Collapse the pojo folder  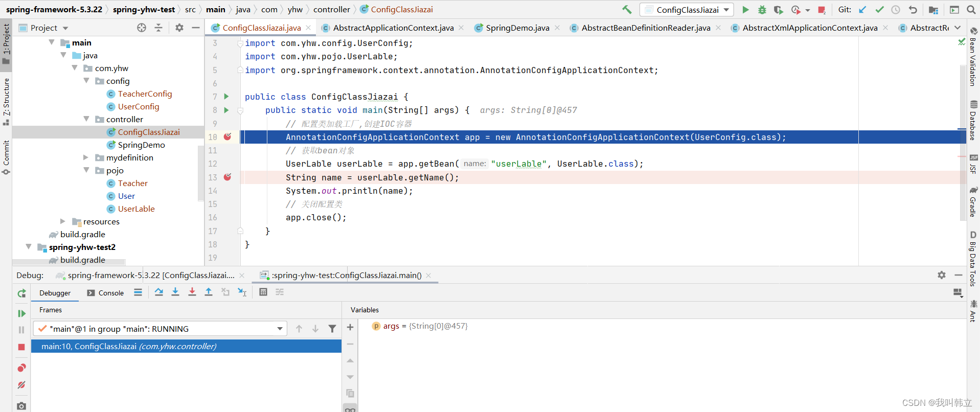[x=86, y=170]
